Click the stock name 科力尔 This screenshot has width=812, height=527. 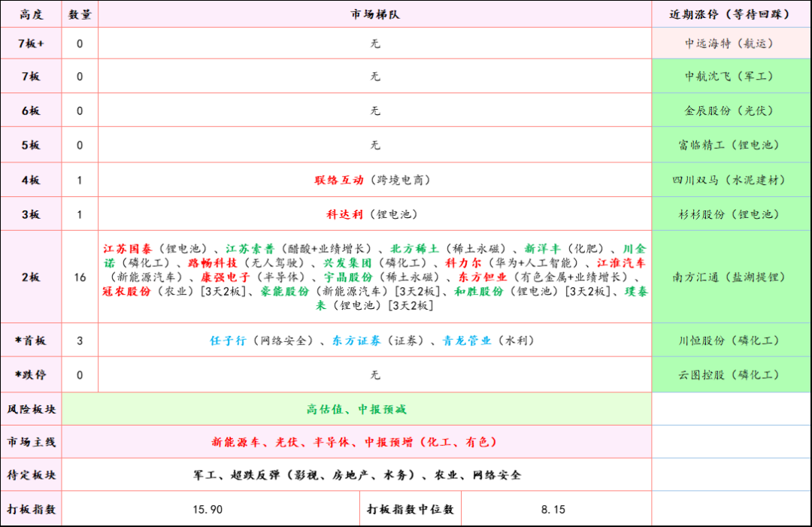coord(463,263)
